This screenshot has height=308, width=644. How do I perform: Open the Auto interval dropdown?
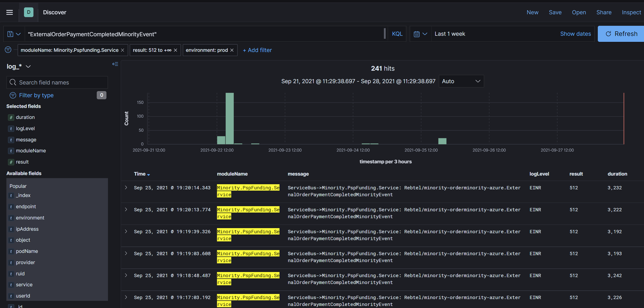click(461, 81)
